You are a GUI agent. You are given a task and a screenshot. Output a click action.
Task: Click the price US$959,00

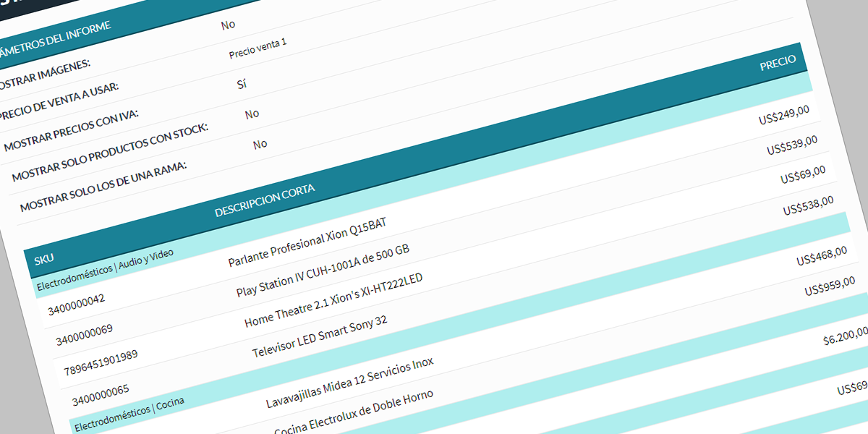pos(830,286)
